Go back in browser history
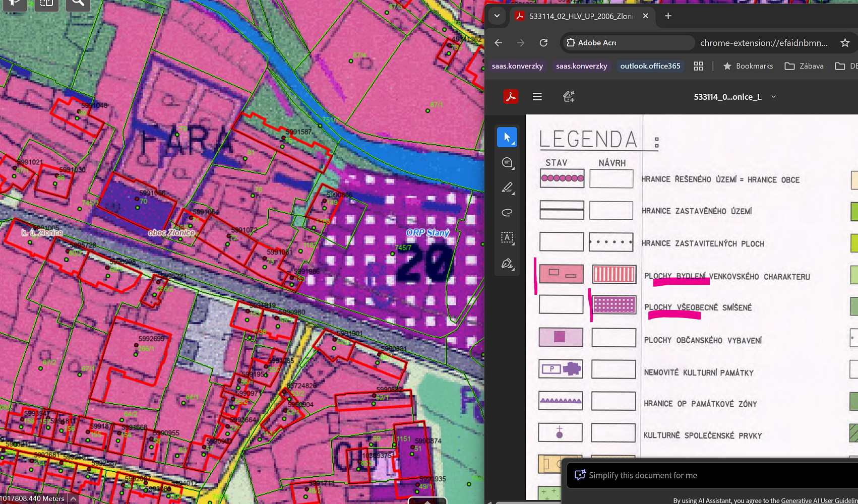This screenshot has height=504, width=858. (x=499, y=43)
